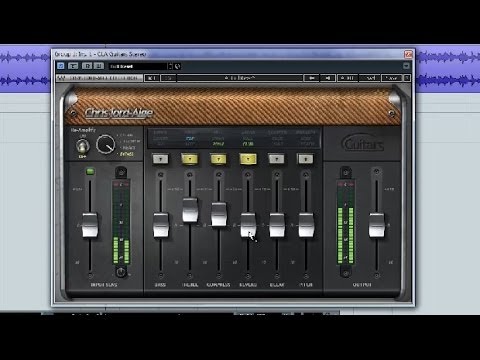Click the Waves logo bar in the WaveSystem toolbar

click(x=99, y=78)
